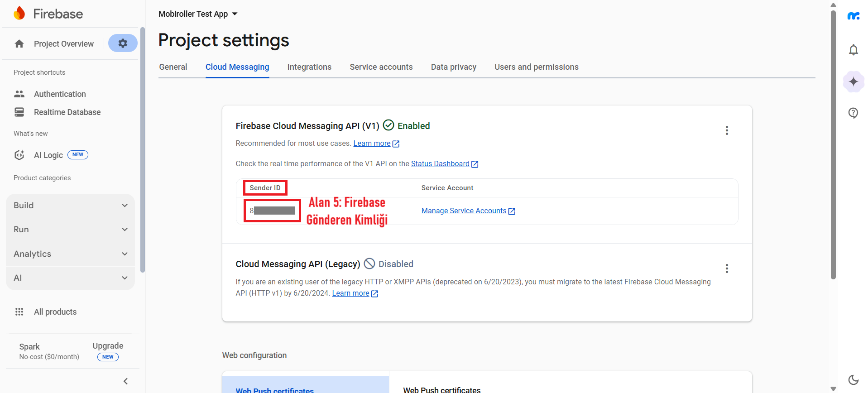The width and height of the screenshot is (868, 393).
Task: Expand the Run category
Action: coord(71,230)
